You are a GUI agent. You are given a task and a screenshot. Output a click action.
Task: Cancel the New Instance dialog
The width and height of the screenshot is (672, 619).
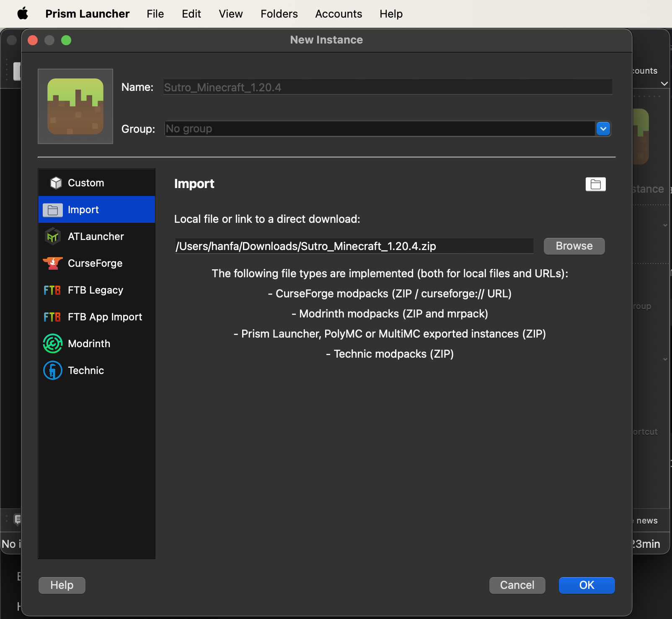click(517, 585)
